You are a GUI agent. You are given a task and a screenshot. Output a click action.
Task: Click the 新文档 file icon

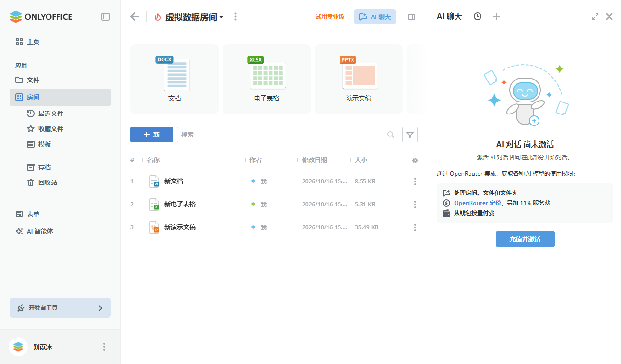(154, 181)
